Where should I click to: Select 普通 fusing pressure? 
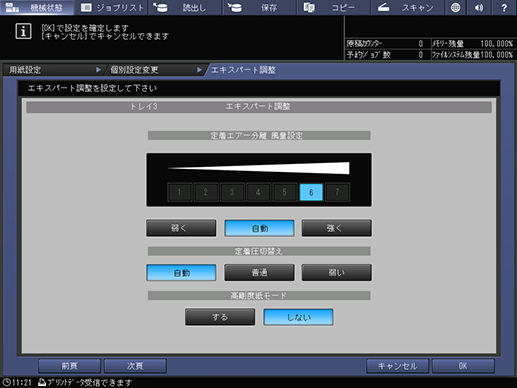[x=259, y=273]
